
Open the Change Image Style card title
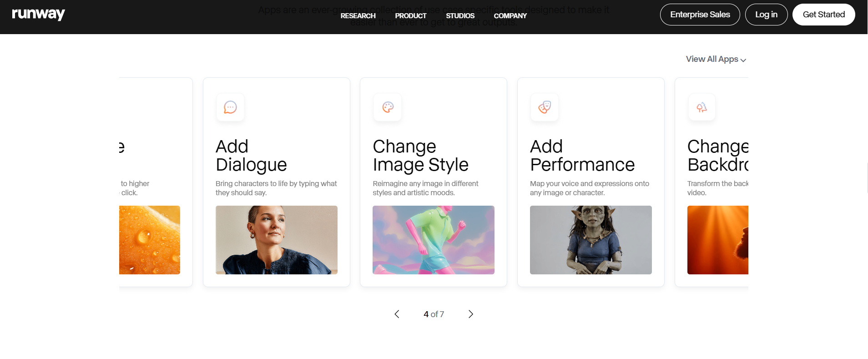pyautogui.click(x=420, y=156)
